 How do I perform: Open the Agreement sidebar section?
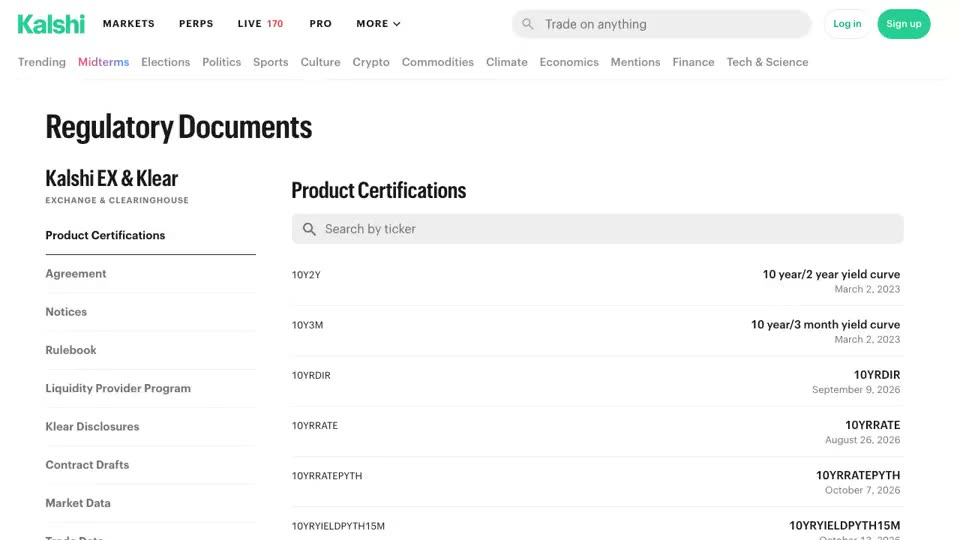[151, 274]
